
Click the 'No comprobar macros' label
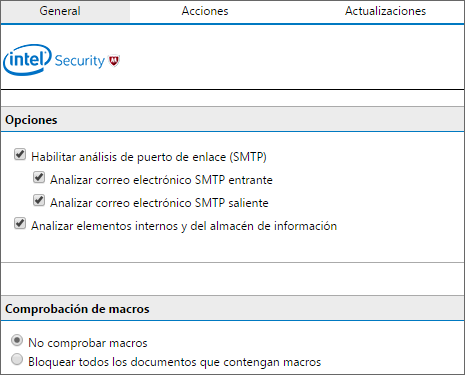(88, 343)
